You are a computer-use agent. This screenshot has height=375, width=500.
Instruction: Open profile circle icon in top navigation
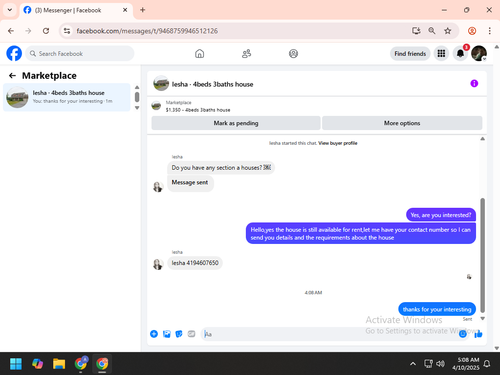pyautogui.click(x=293, y=53)
